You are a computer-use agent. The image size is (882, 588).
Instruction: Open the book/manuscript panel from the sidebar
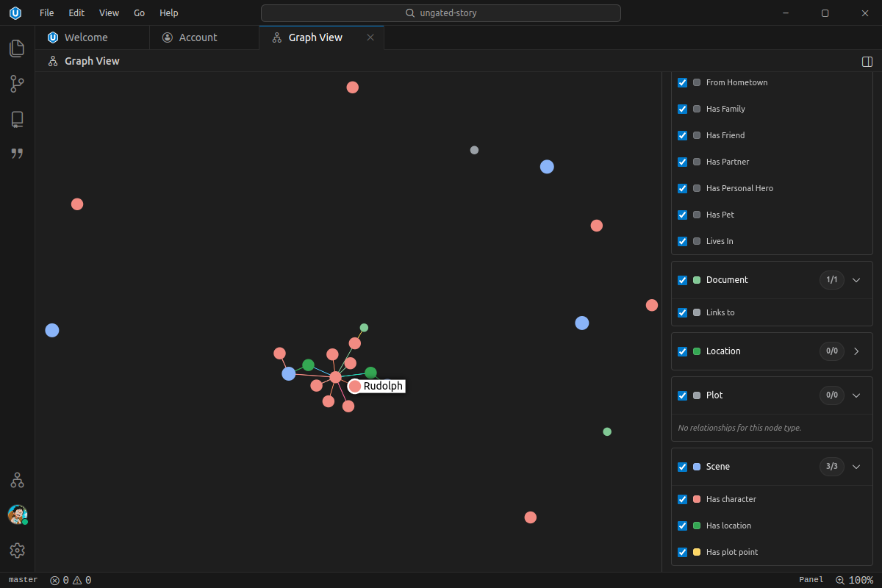coord(17,118)
